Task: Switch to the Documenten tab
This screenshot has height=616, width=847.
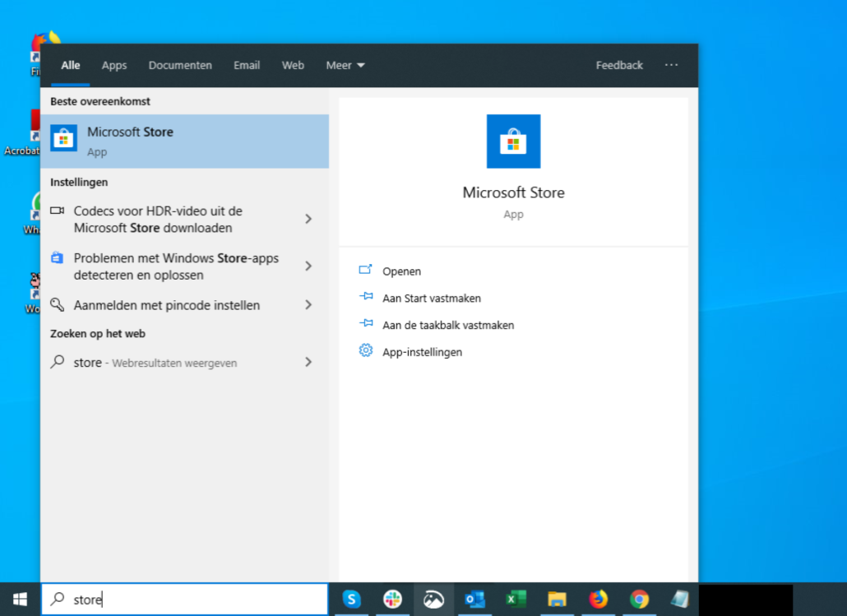Action: 180,66
